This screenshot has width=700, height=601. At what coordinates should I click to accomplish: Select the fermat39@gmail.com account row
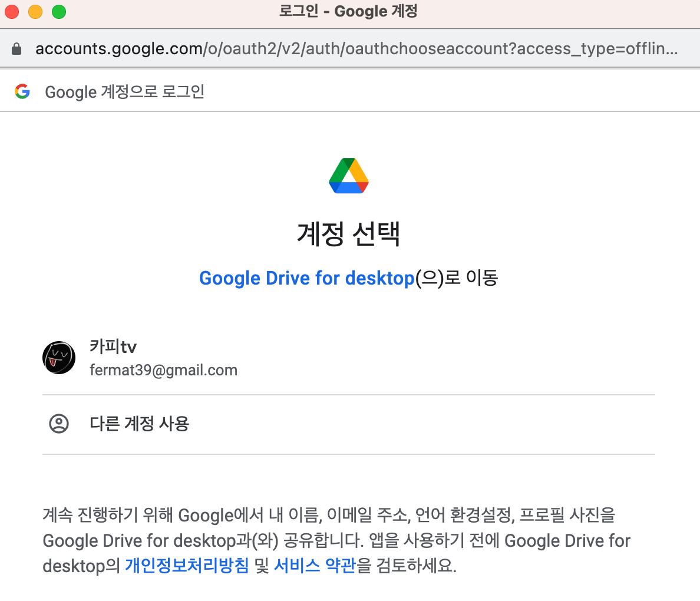pyautogui.click(x=236, y=357)
